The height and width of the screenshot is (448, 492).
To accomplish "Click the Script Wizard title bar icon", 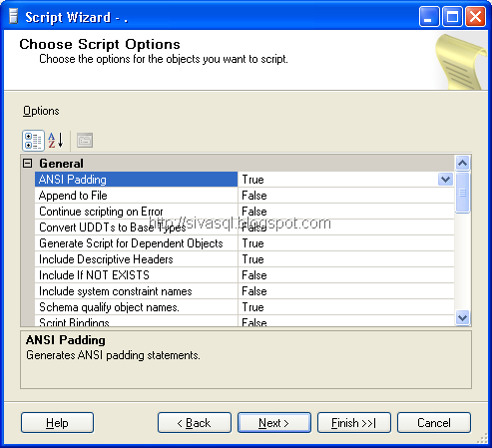I will [13, 17].
